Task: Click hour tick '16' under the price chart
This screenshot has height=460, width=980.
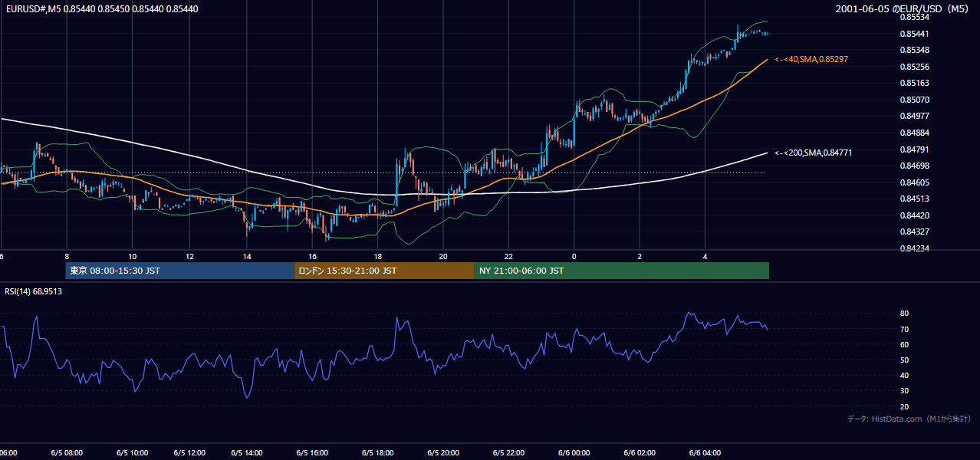Action: pos(312,256)
